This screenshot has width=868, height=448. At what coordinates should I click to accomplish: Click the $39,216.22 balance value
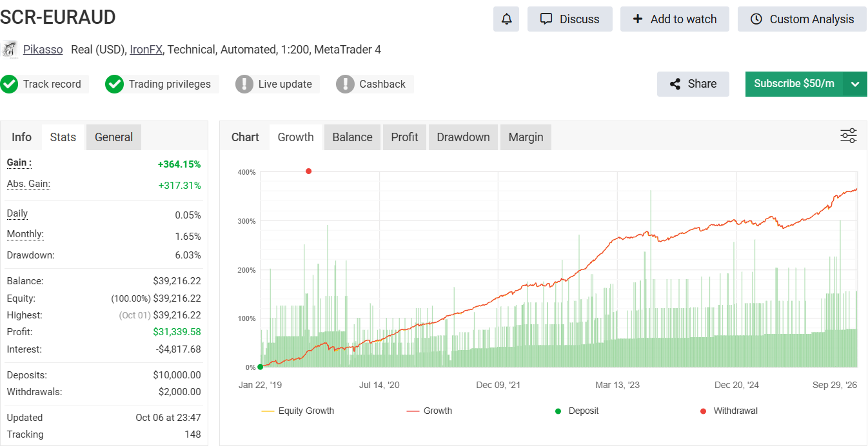tap(177, 281)
